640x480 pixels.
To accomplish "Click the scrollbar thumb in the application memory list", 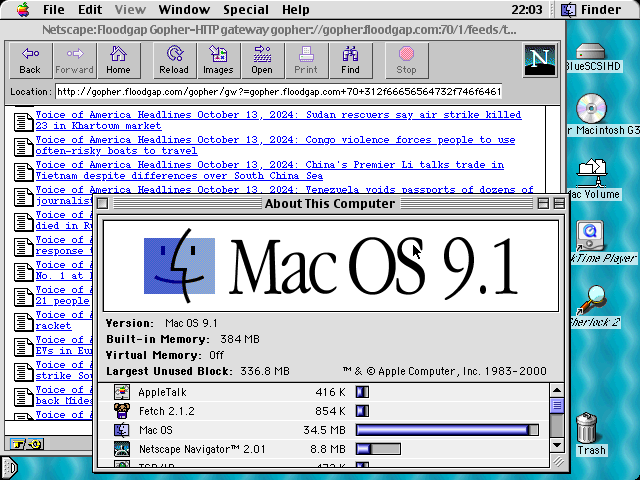I will point(557,405).
